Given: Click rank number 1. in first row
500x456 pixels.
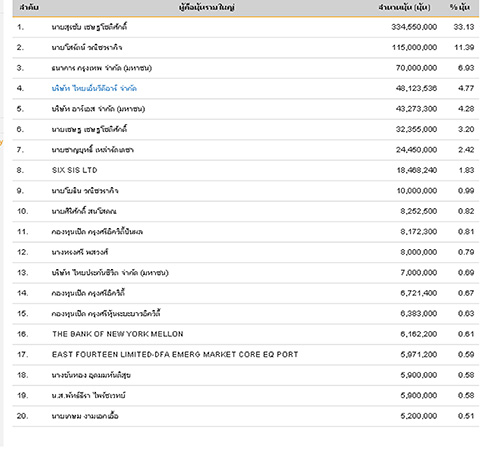Looking at the screenshot, I should (21, 27).
